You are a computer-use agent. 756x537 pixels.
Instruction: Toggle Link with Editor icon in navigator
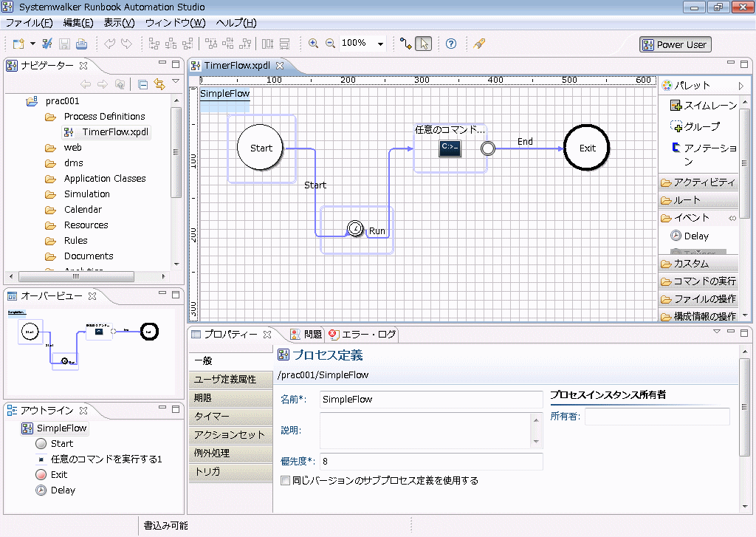[x=159, y=84]
